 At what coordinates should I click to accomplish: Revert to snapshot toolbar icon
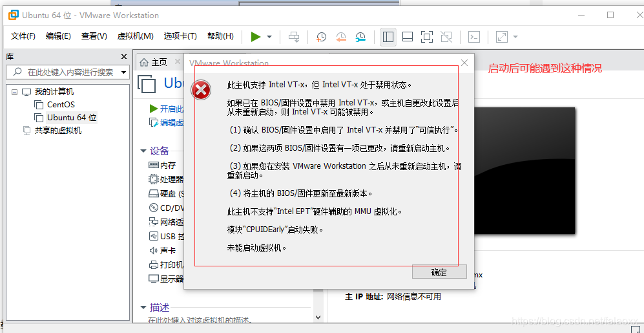tap(341, 37)
